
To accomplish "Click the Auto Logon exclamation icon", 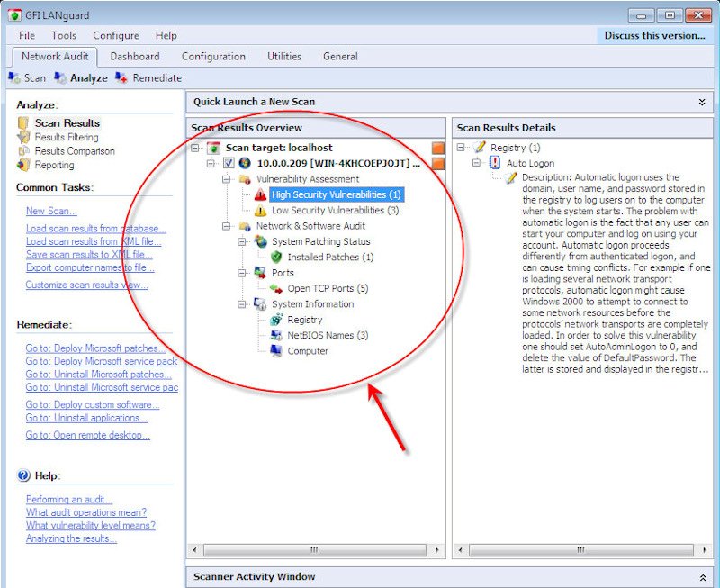I will tap(494, 163).
